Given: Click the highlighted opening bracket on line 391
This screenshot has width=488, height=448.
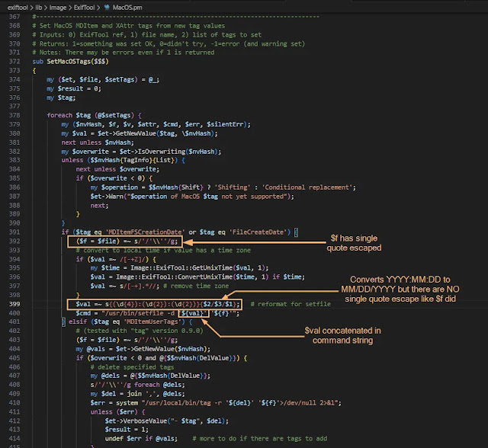Looking at the screenshot, I should tap(297, 232).
